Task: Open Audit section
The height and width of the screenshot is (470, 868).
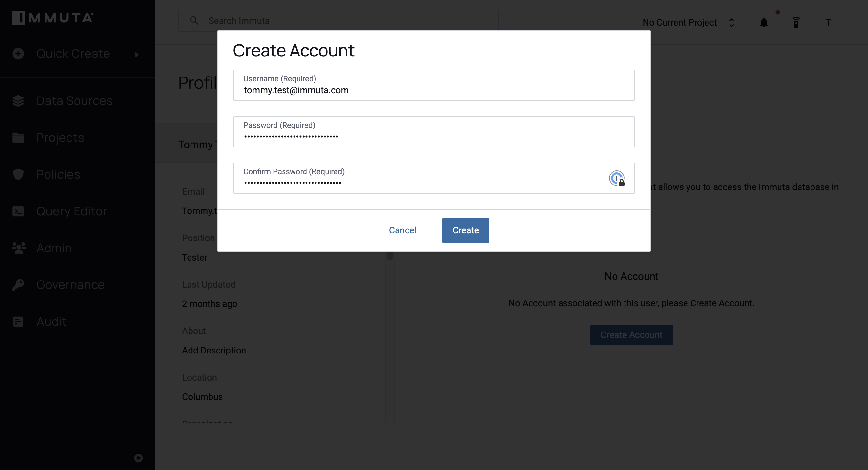Action: [51, 321]
